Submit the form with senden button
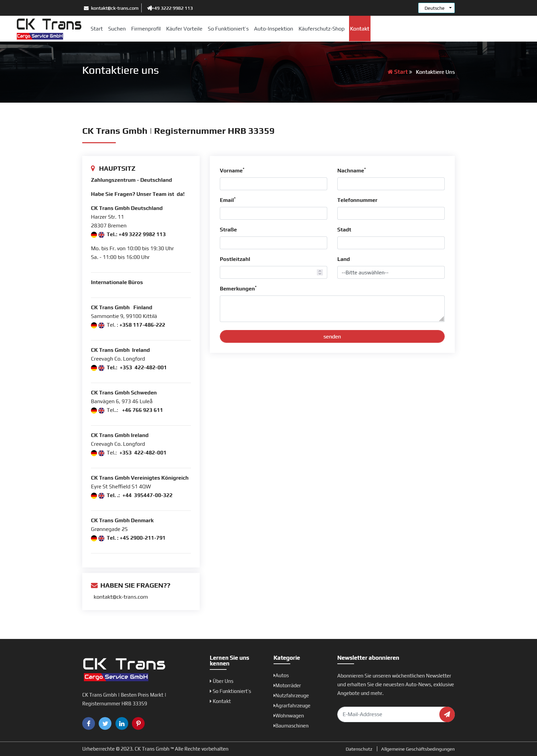The height and width of the screenshot is (756, 537). coord(332,336)
